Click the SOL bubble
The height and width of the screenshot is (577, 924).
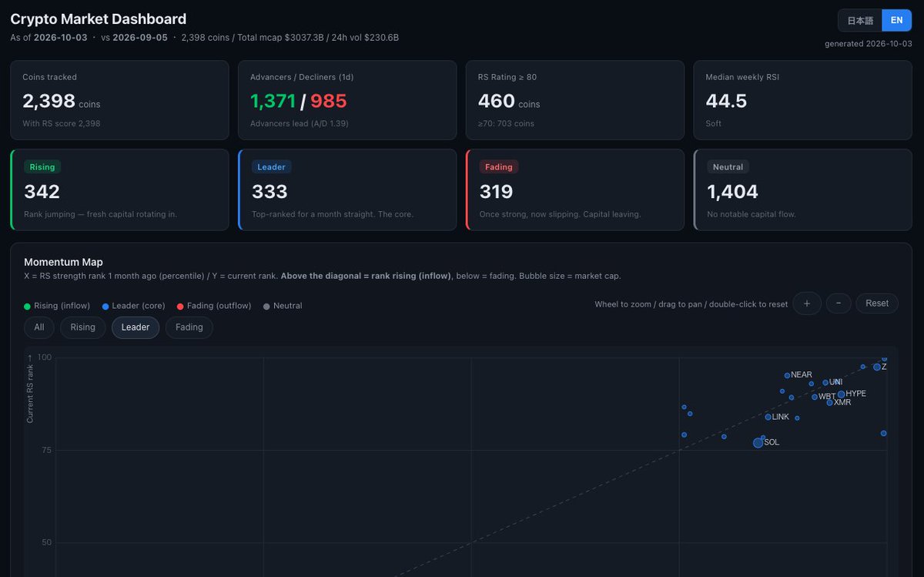(x=758, y=443)
